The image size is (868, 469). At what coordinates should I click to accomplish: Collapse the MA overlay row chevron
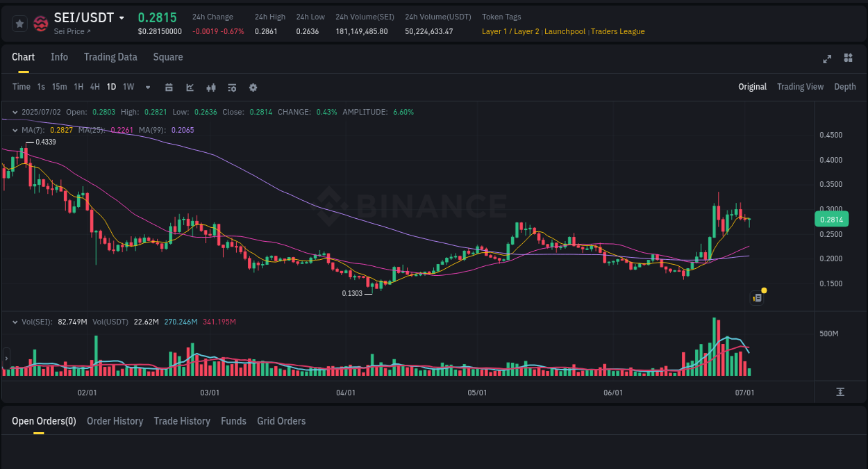(15, 130)
